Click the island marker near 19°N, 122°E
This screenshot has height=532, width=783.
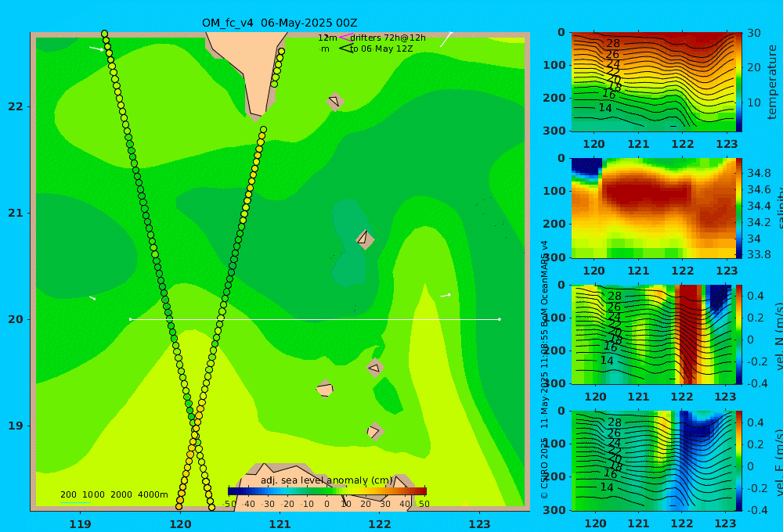tap(374, 431)
